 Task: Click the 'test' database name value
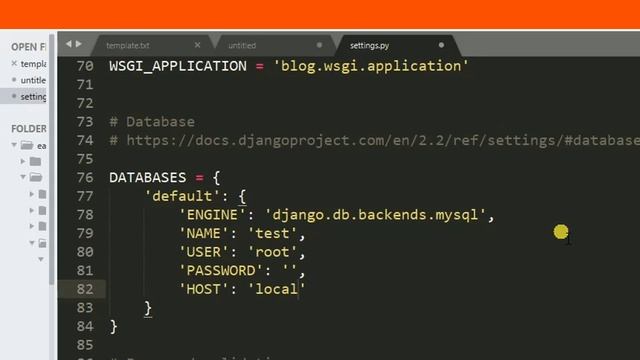point(272,233)
